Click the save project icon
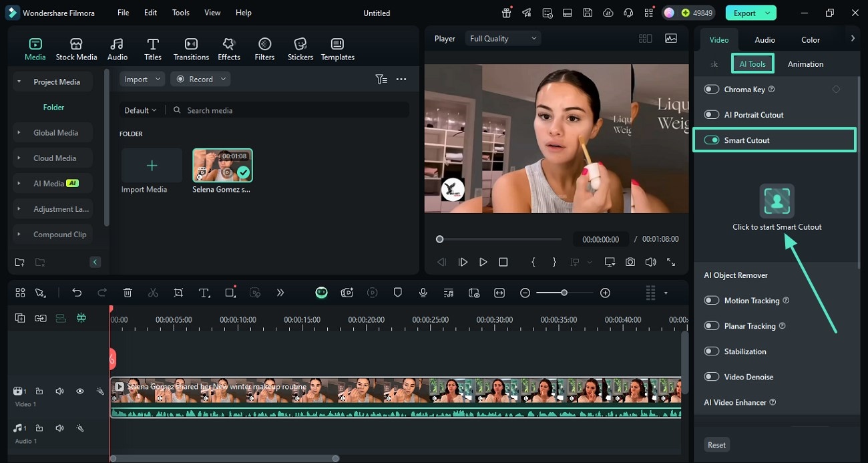Viewport: 868px width, 463px height. point(588,13)
